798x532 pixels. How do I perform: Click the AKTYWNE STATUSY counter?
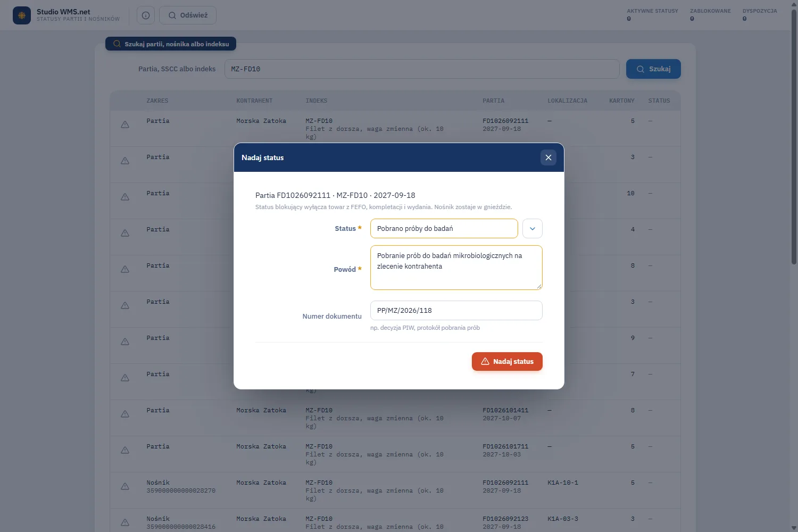pos(652,15)
